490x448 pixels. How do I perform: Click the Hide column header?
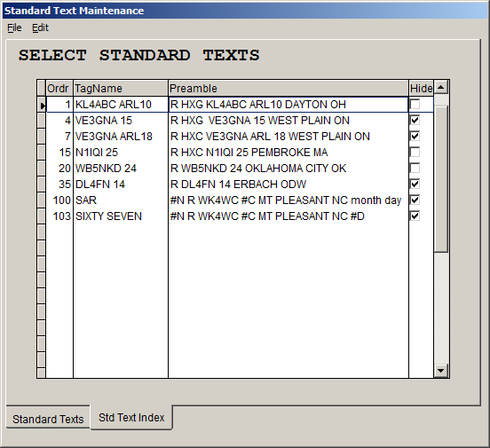pos(421,89)
